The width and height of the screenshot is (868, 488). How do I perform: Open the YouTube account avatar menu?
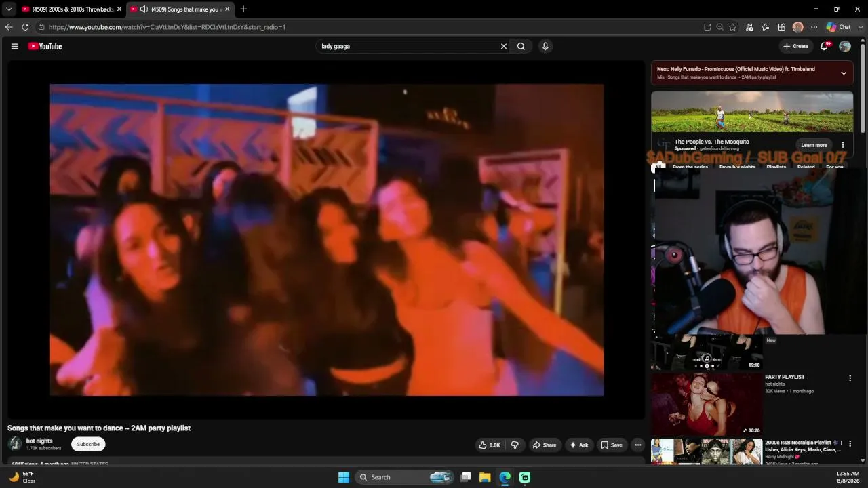[845, 46]
